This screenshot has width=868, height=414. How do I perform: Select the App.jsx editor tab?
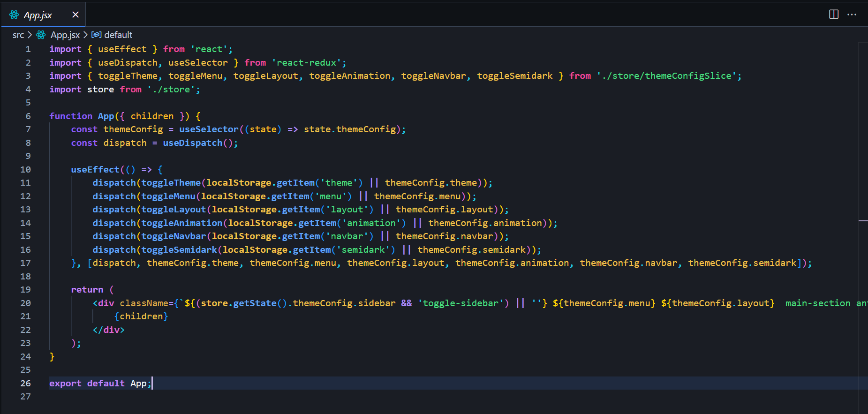pyautogui.click(x=44, y=15)
